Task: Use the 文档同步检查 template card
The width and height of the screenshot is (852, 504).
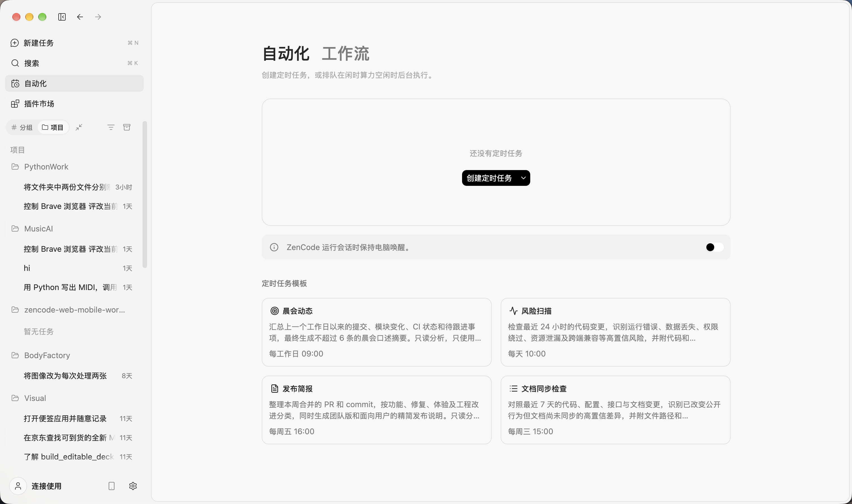Action: pyautogui.click(x=615, y=410)
